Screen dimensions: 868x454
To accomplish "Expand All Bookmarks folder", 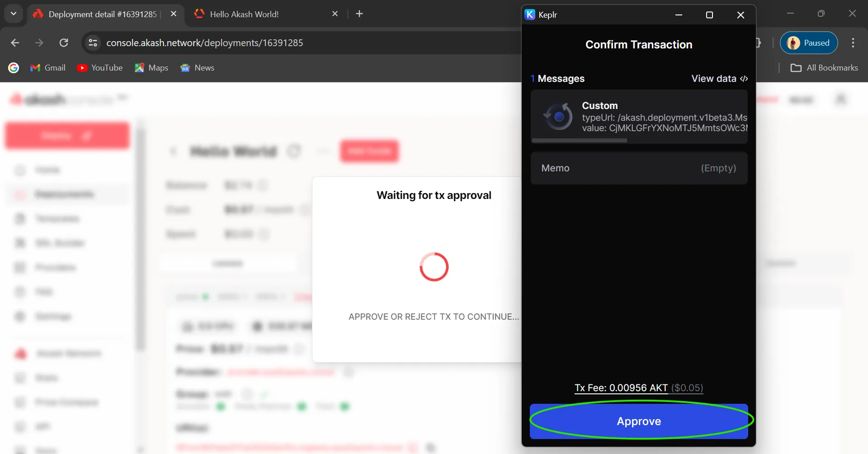I will [824, 68].
